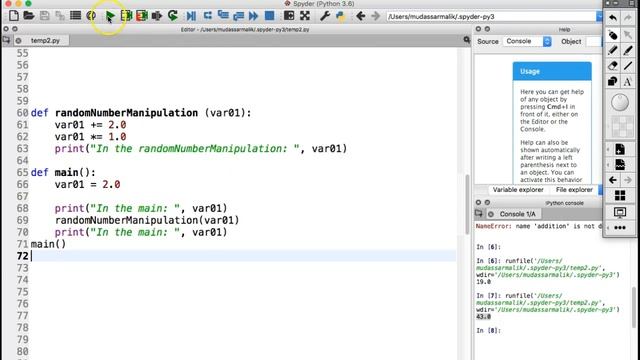Go to previous page in annotation palette
Screen dimensions: 640x360
(x=612, y=180)
